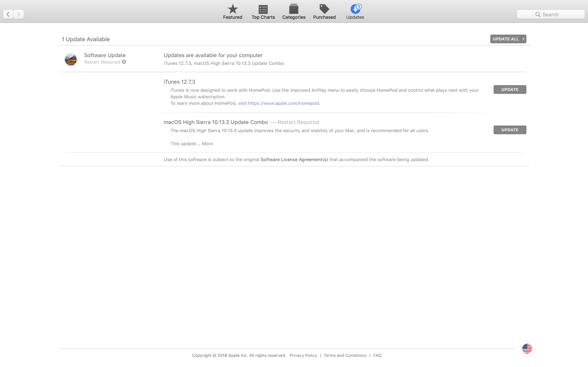The image size is (588, 367).
Task: Open the Top Charts list icon
Action: coord(263,9)
